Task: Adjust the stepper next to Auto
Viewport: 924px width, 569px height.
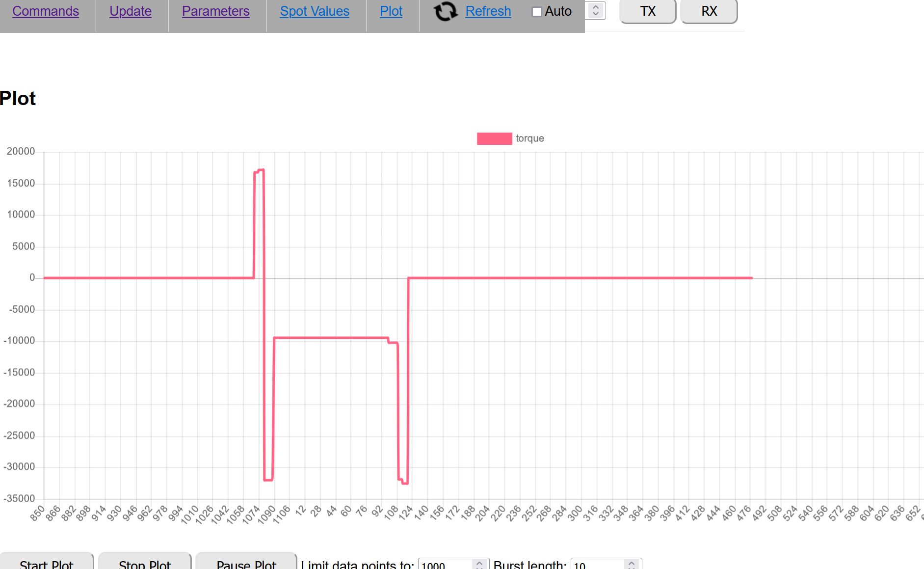Action: [596, 10]
